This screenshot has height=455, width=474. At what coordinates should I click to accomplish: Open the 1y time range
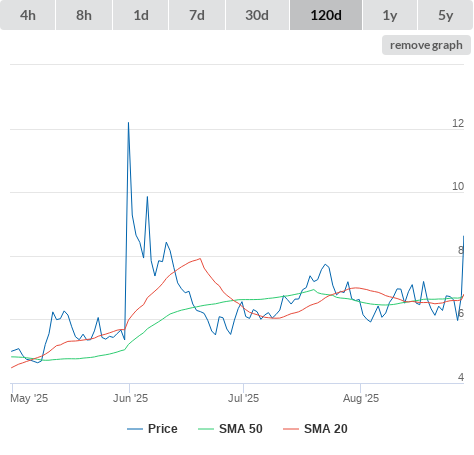(390, 15)
